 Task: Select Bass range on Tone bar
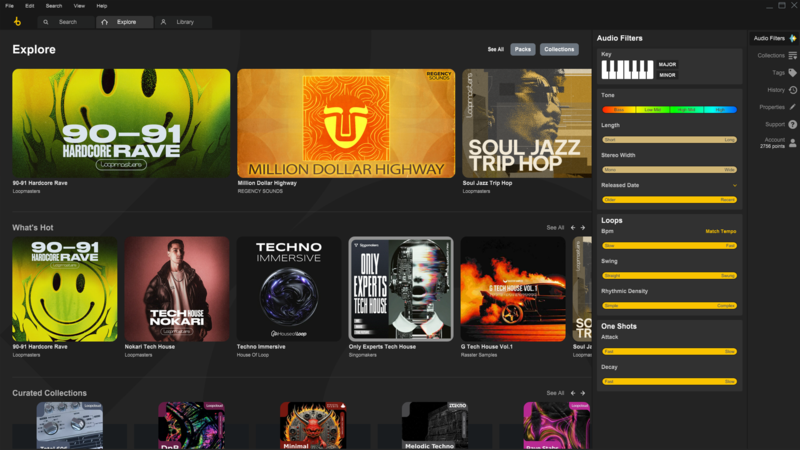pos(619,110)
